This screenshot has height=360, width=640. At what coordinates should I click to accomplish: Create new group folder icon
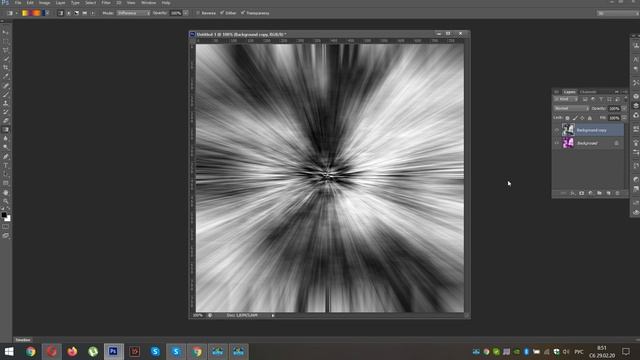click(599, 193)
